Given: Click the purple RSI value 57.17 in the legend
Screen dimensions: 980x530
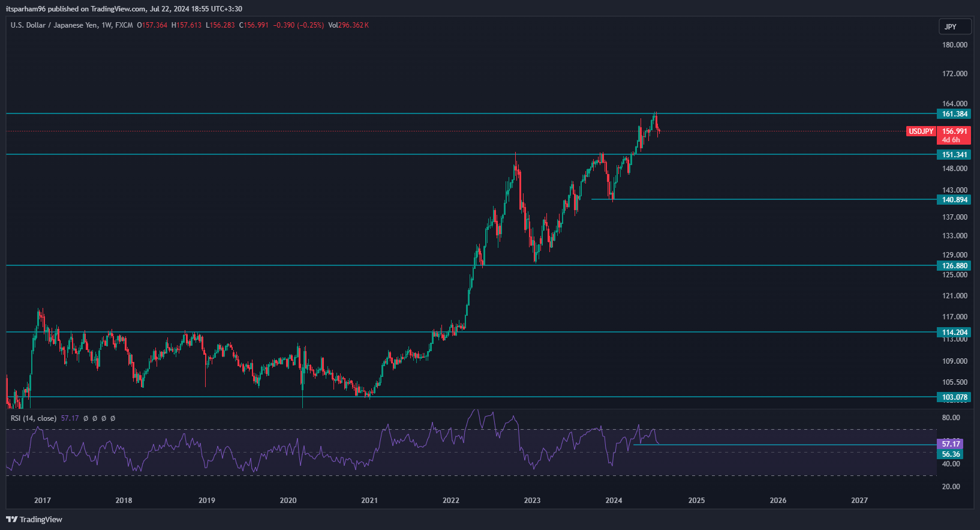Looking at the screenshot, I should tap(70, 418).
